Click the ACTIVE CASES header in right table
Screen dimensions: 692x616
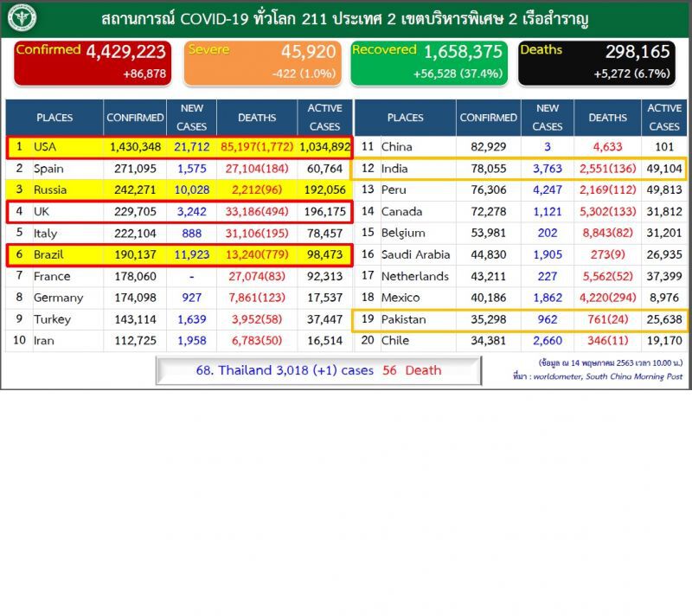663,118
